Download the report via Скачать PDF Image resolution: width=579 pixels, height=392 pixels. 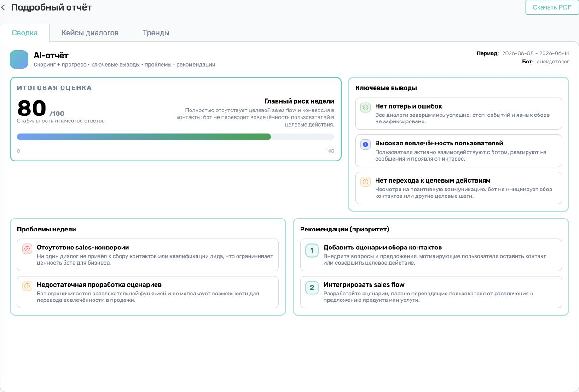coord(552,7)
